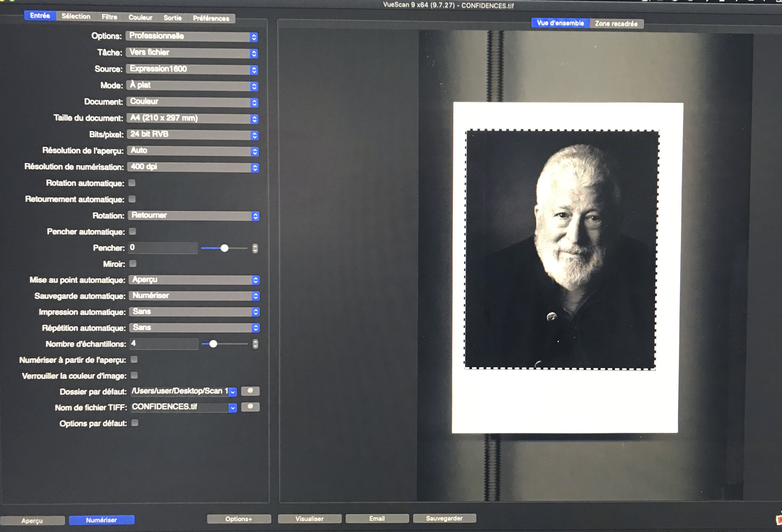Enable Verrouiller la couleur d'image
This screenshot has height=532, width=782.
[x=134, y=375]
